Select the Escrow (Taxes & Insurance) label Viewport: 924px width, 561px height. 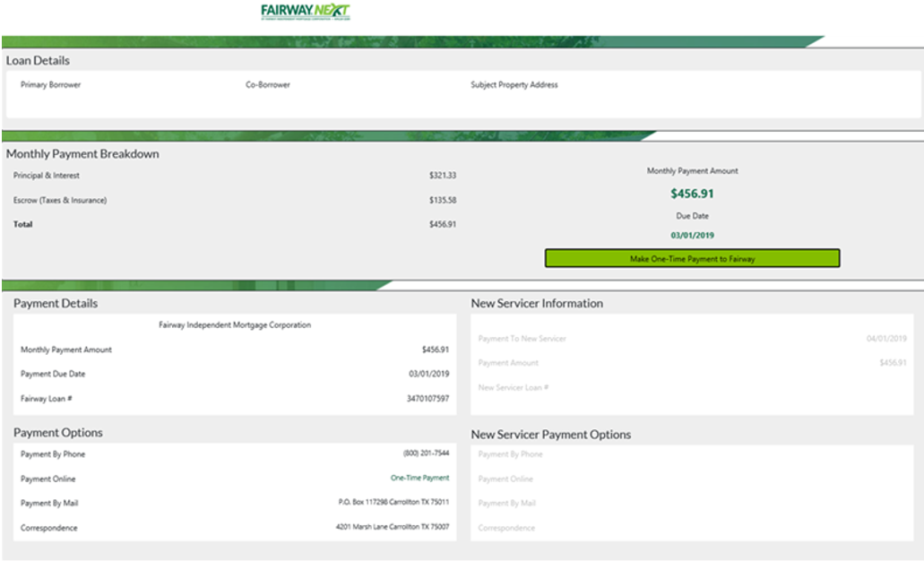tap(60, 201)
